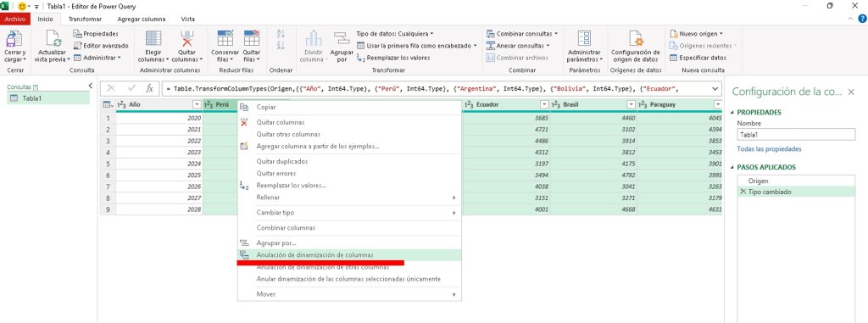868x323 pixels.
Task: Click the fx formula button
Action: [149, 88]
